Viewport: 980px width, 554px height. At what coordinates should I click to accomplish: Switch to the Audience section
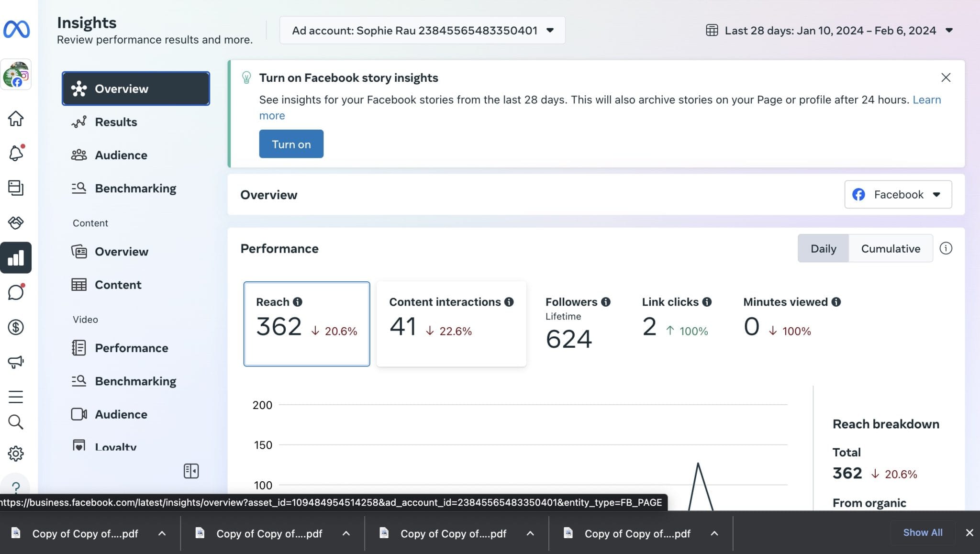[121, 155]
